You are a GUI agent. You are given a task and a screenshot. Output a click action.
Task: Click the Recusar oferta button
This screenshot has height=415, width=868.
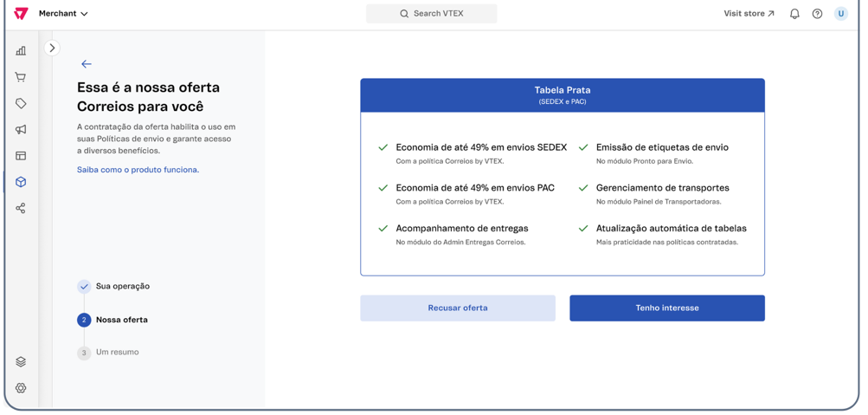[x=457, y=308]
